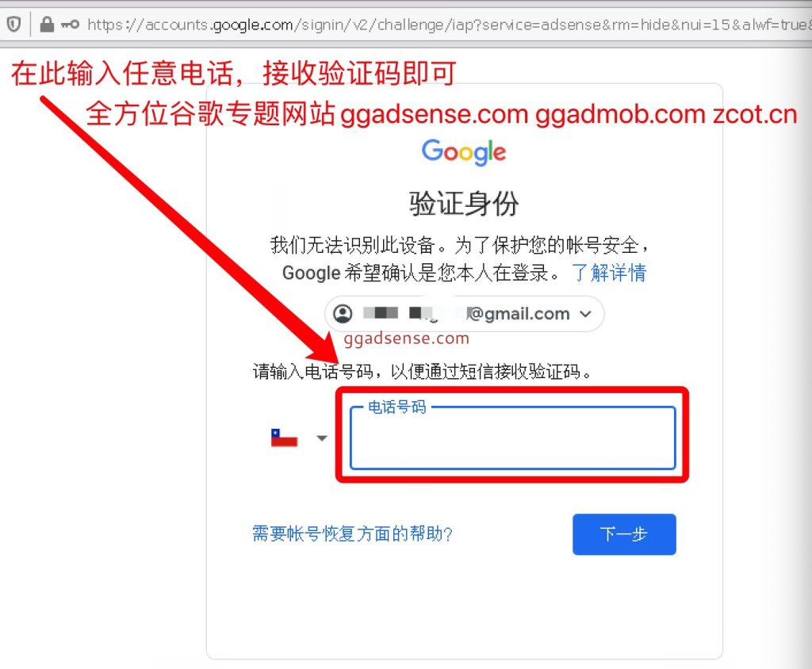This screenshot has width=812, height=669.
Task: Click the saved login key icon
Action: click(70, 25)
